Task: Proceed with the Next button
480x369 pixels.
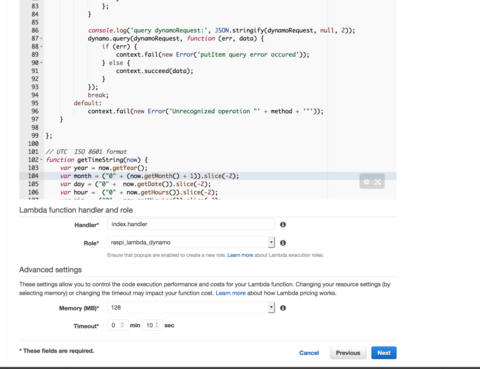Action: (384, 353)
